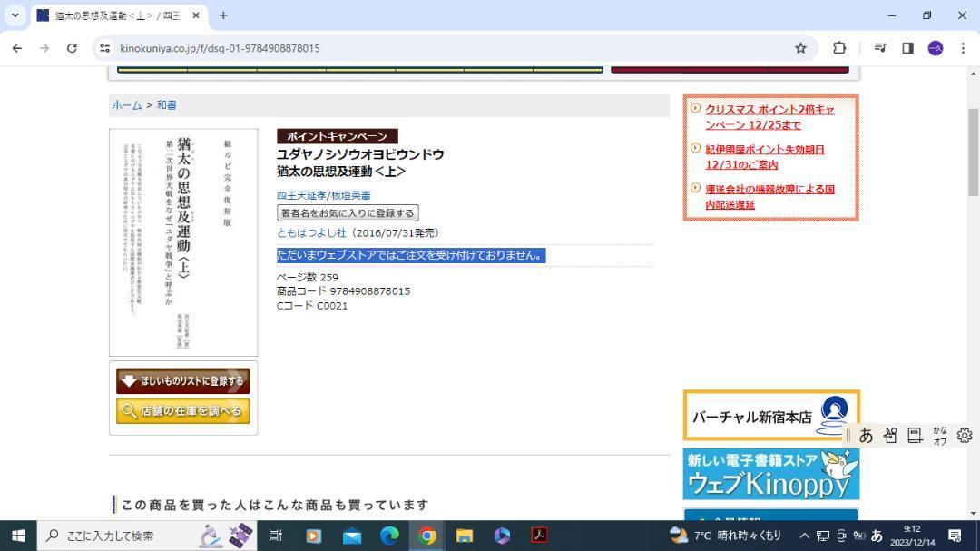Open Chrome three-dot menu
The height and width of the screenshot is (551, 980).
point(963,48)
